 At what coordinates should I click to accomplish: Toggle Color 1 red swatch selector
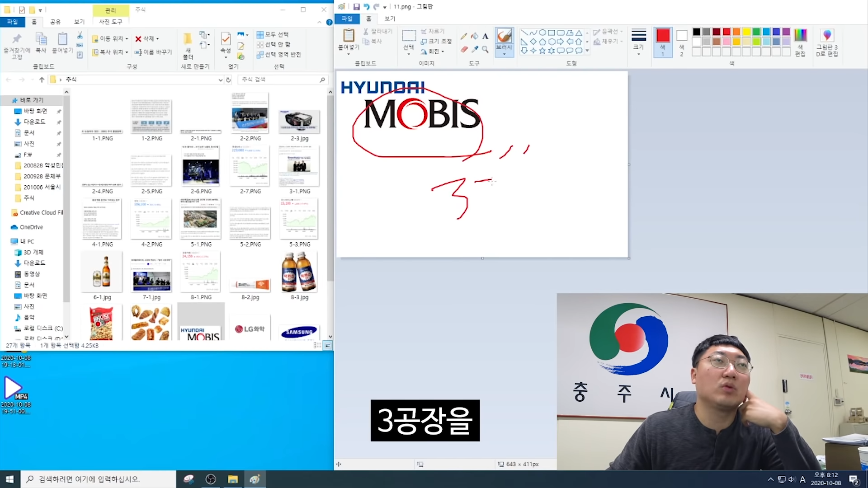coord(663,42)
